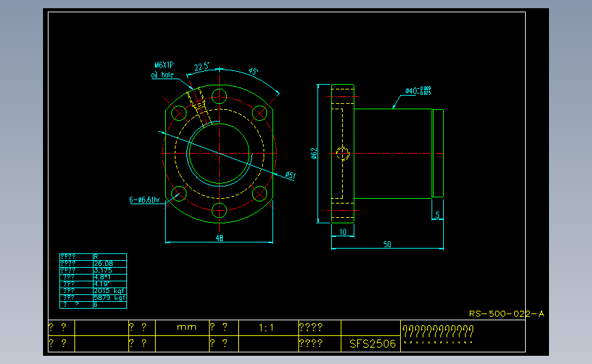Select the Ø51 diameter dimension
The height and width of the screenshot is (364, 592).
pyautogui.click(x=290, y=176)
